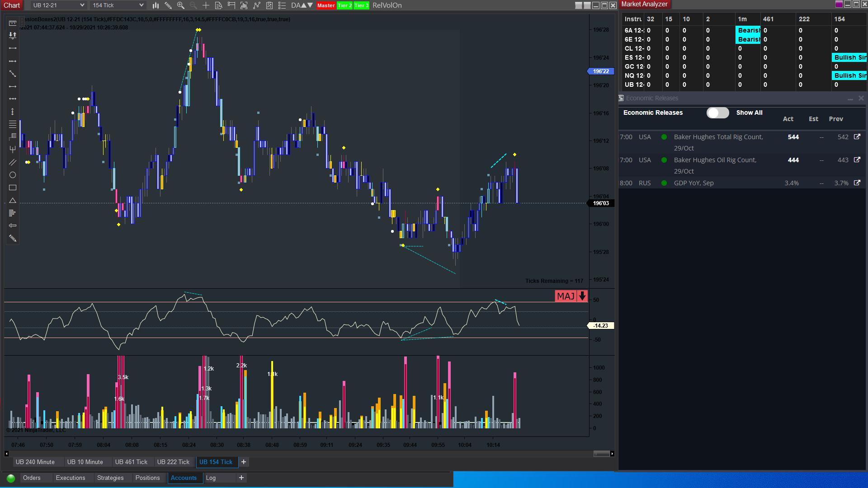Click the DA label in chart toolbar
Viewport: 868px width, 488px height.
[x=296, y=5]
